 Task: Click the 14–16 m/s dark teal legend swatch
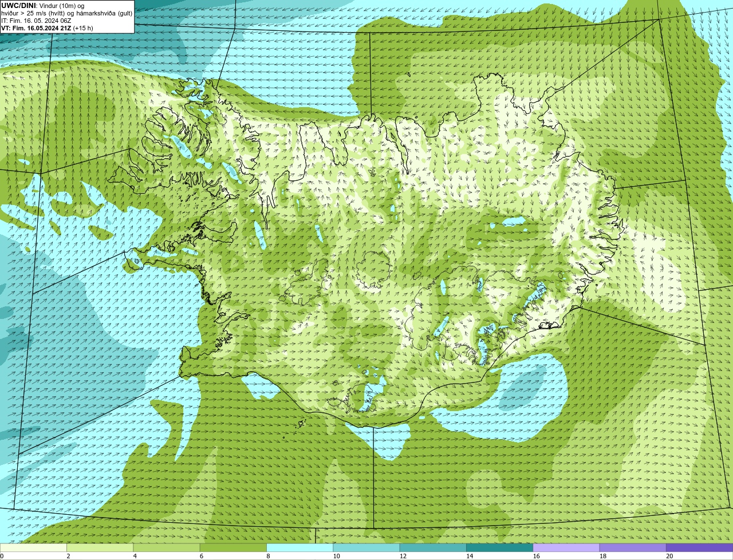pos(499,547)
